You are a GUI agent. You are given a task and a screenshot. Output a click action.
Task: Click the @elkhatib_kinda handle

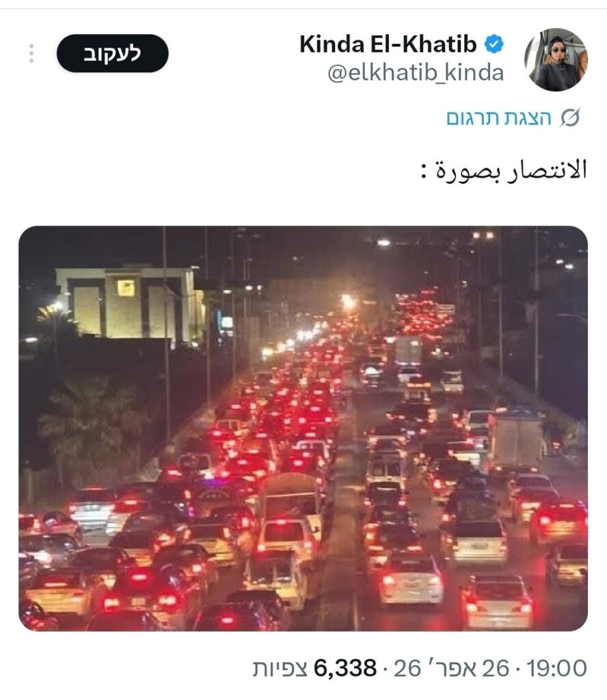tap(416, 72)
